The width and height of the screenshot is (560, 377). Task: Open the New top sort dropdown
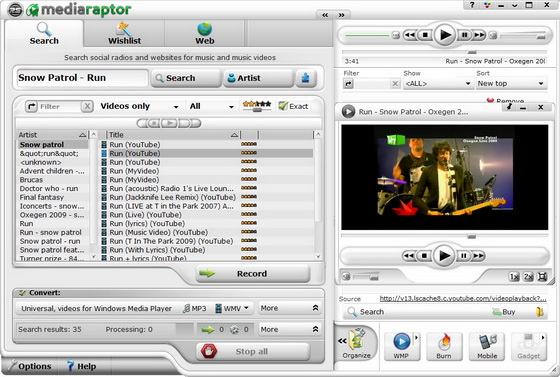pyautogui.click(x=511, y=84)
